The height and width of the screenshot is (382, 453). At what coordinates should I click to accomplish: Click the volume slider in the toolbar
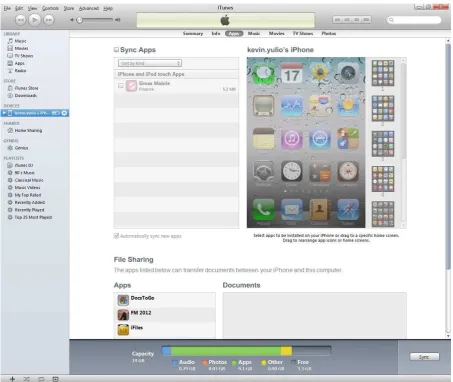pos(95,20)
